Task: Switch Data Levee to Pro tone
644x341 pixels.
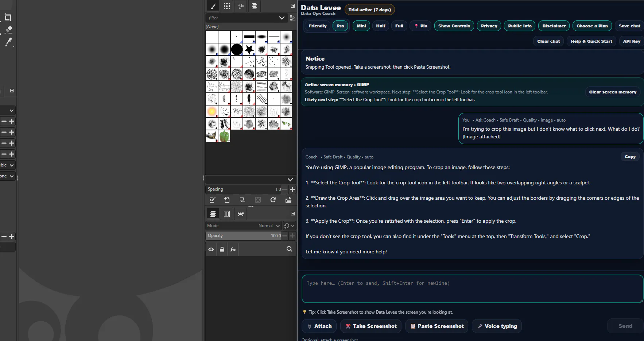Action: click(x=341, y=26)
